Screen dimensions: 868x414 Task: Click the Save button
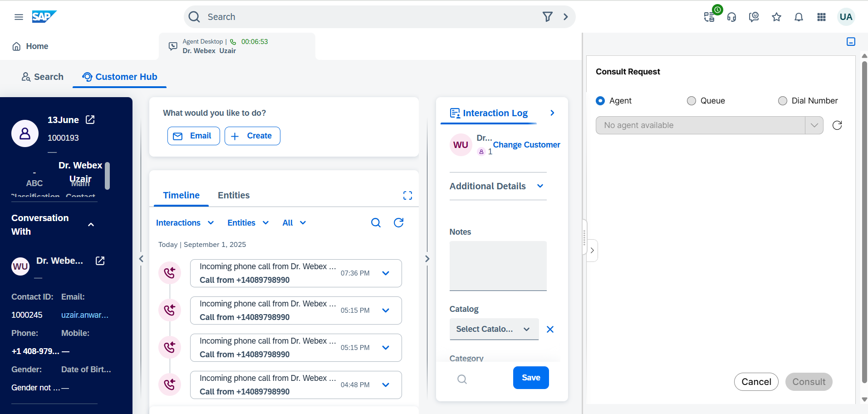tap(530, 378)
